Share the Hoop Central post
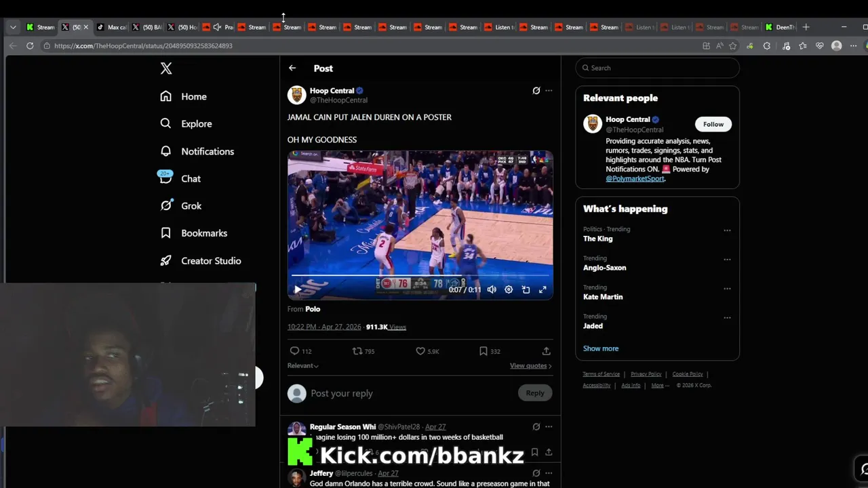The width and height of the screenshot is (868, 488). [546, 351]
